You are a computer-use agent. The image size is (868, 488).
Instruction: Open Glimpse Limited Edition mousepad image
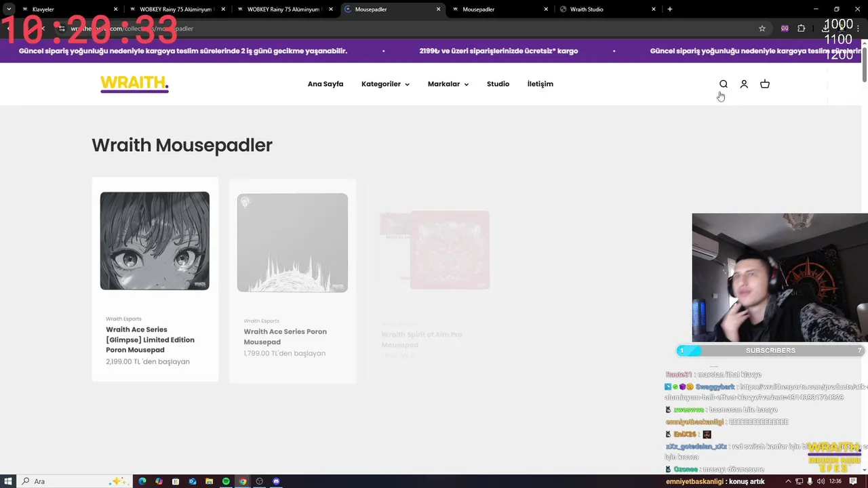tap(155, 241)
